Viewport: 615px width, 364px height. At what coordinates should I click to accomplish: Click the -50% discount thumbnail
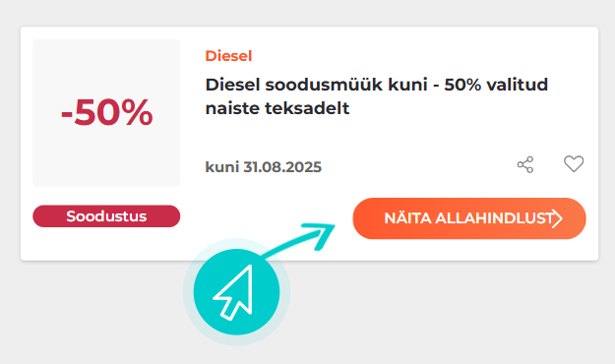point(106,112)
